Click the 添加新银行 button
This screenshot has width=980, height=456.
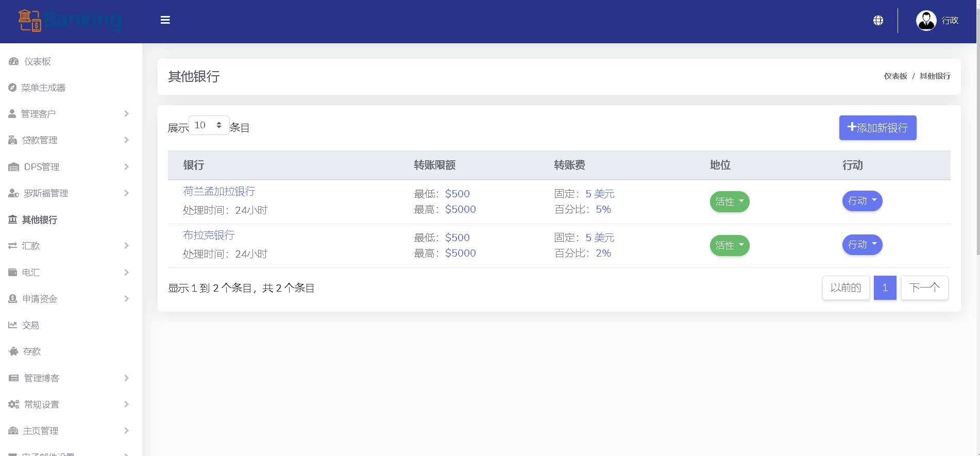coord(877,128)
